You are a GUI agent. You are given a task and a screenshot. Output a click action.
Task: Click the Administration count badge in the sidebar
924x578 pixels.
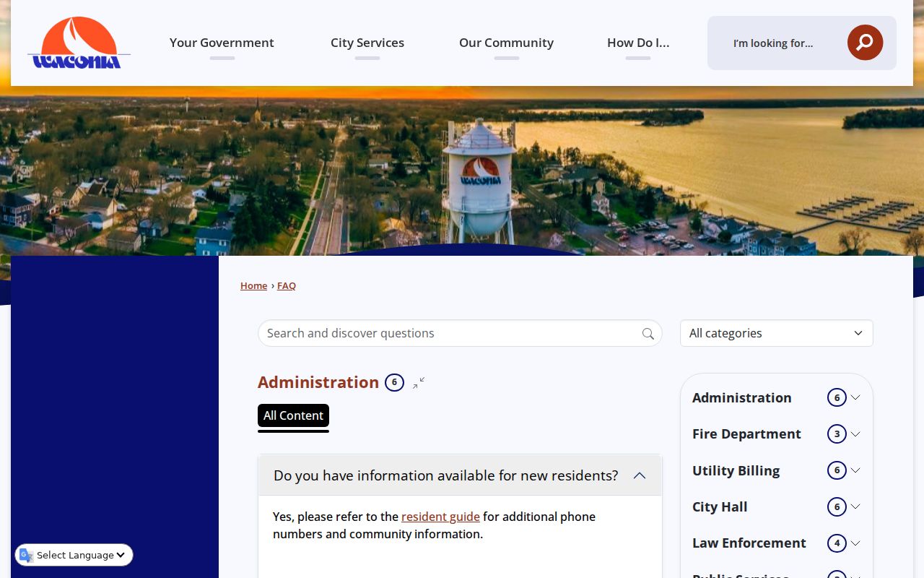pos(837,397)
